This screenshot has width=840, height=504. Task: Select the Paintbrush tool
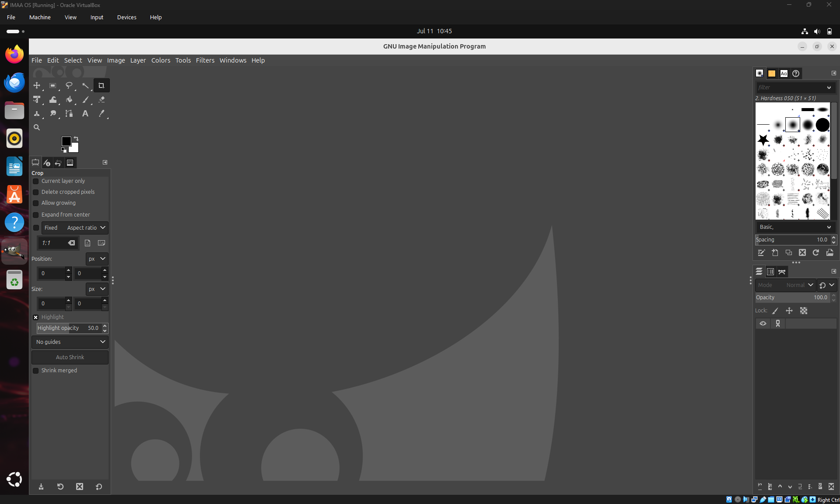(85, 100)
